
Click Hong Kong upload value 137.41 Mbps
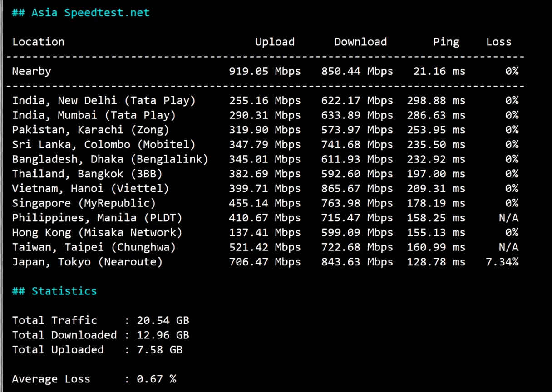click(265, 233)
